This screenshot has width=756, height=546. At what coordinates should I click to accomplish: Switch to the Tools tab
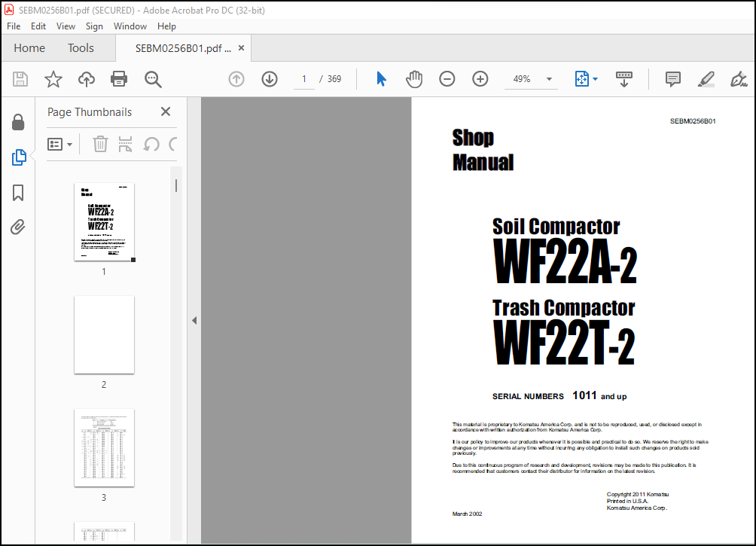tap(81, 47)
